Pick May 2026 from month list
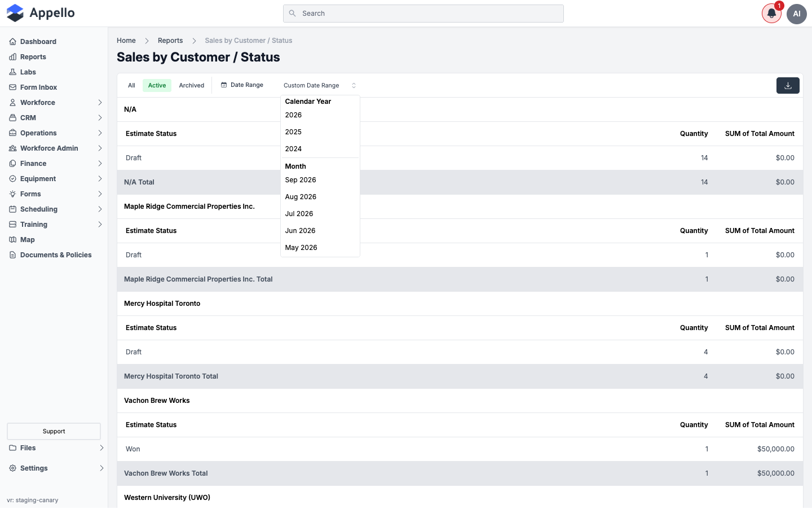Image resolution: width=812 pixels, height=518 pixels. tap(320, 248)
